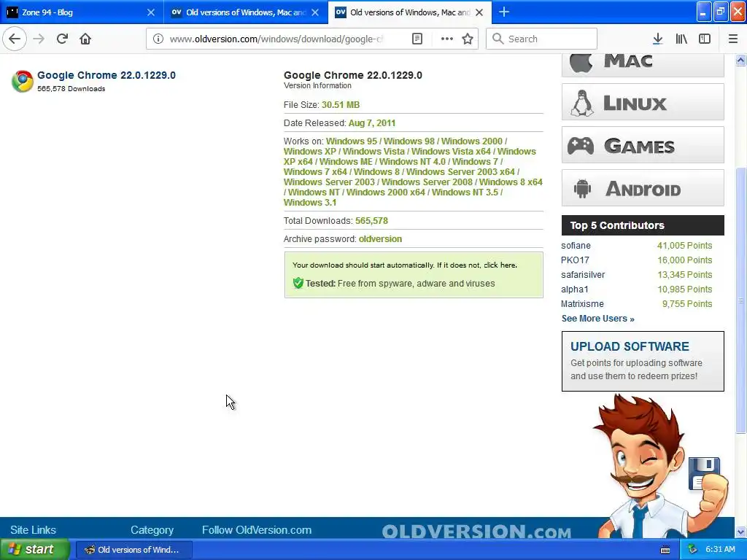Click the 6:31 AM taskbar clock
This screenshot has height=560, width=747.
click(720, 550)
